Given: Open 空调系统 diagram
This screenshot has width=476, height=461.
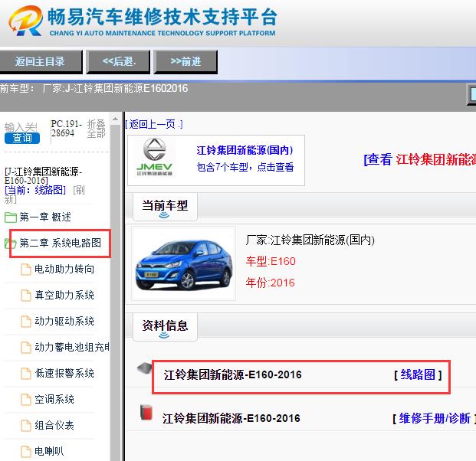Looking at the screenshot, I should point(54,400).
